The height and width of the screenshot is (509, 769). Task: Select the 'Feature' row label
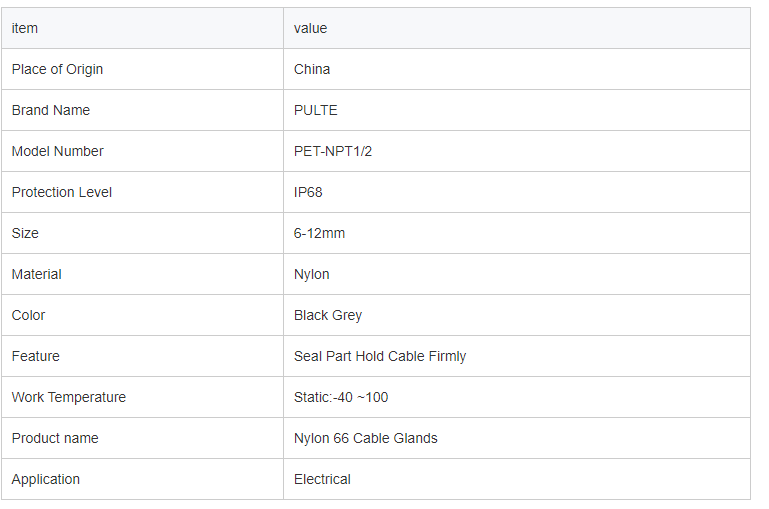pyautogui.click(x=36, y=356)
